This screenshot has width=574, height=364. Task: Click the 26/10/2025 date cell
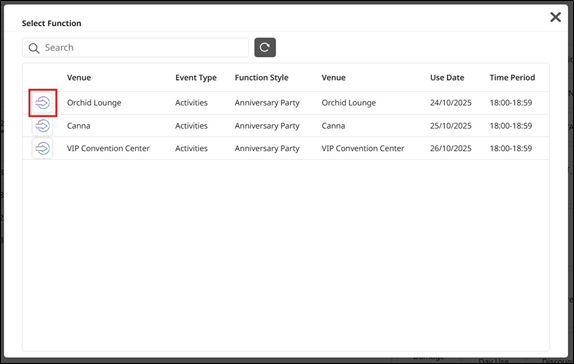pyautogui.click(x=451, y=148)
